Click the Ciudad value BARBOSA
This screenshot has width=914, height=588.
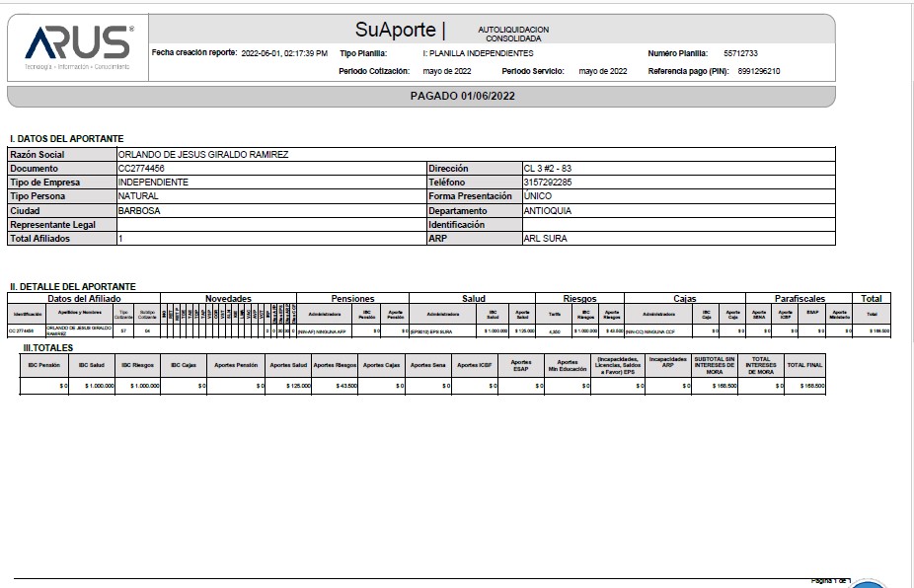point(139,211)
